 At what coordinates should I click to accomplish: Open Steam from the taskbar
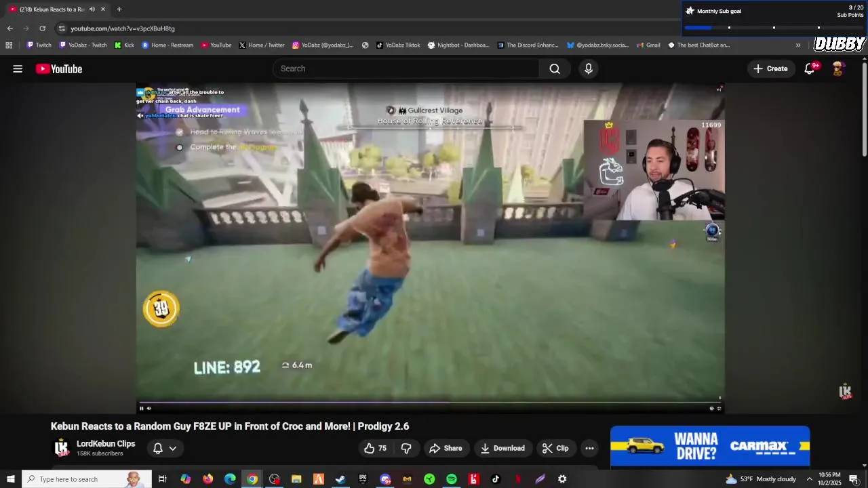[340, 479]
